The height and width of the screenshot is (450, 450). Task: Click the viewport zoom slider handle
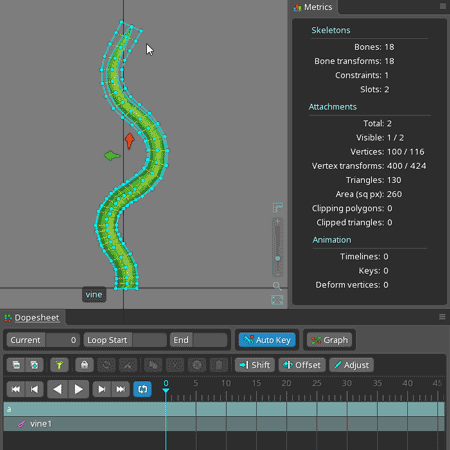(x=278, y=258)
